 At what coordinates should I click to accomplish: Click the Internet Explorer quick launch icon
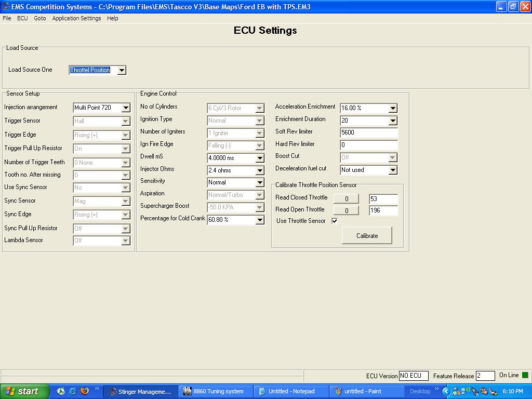point(73,391)
